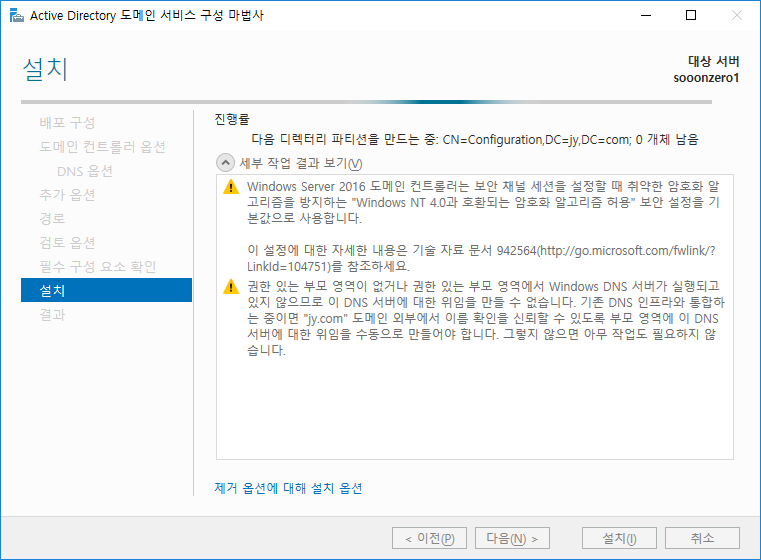The height and width of the screenshot is (560, 761).
Task: Click the 이전(P) button
Action: 430,538
